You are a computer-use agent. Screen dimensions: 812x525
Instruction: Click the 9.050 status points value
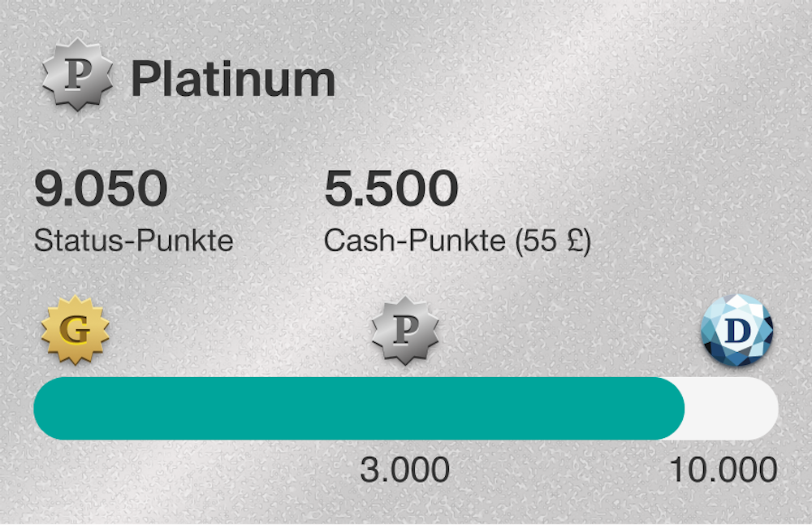pyautogui.click(x=101, y=189)
